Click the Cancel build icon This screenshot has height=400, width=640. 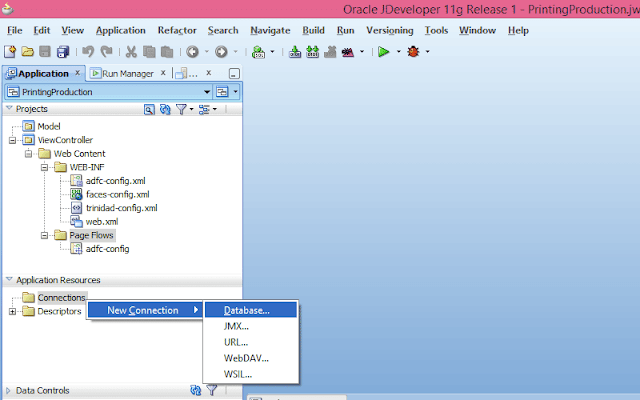(330, 51)
